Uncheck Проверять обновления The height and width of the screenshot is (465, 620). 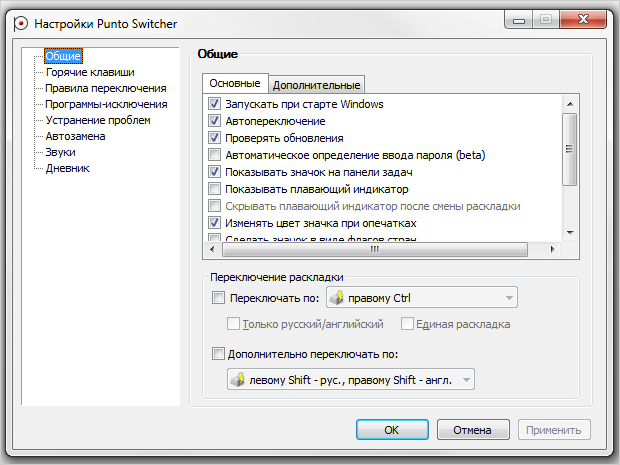click(x=214, y=138)
